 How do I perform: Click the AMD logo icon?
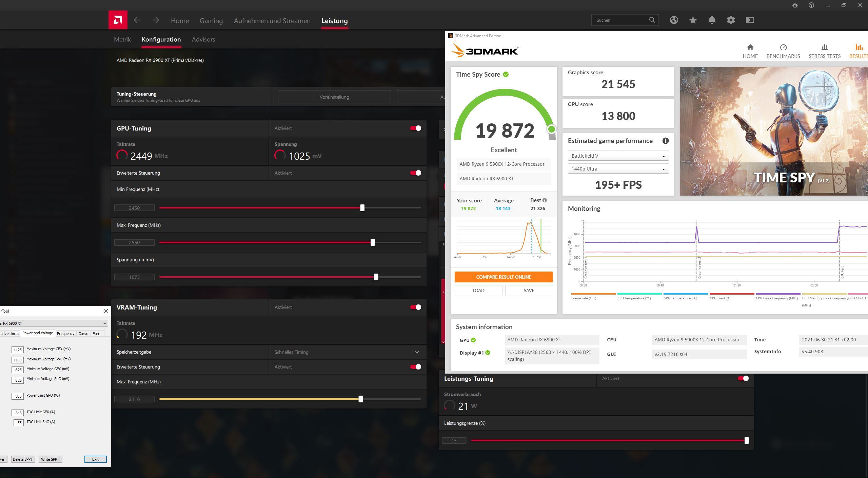[118, 20]
